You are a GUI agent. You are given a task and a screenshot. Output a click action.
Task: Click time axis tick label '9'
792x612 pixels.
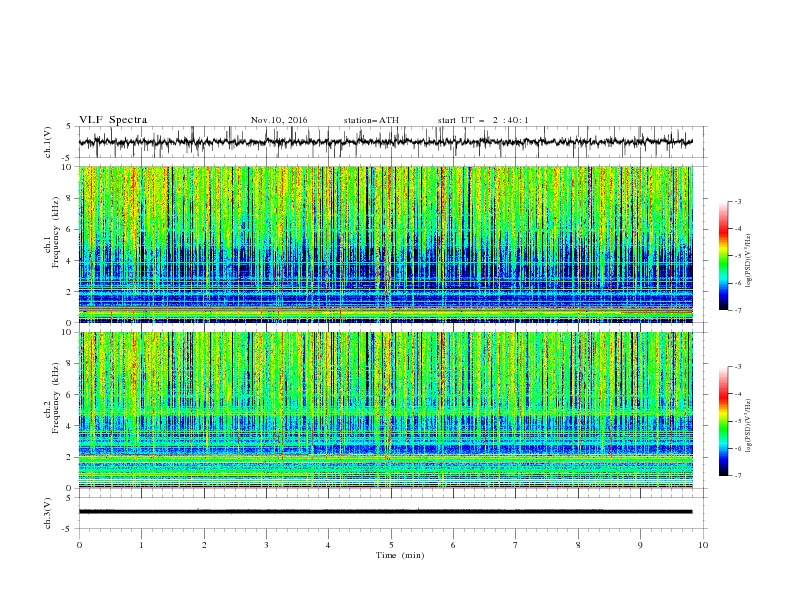(640, 545)
